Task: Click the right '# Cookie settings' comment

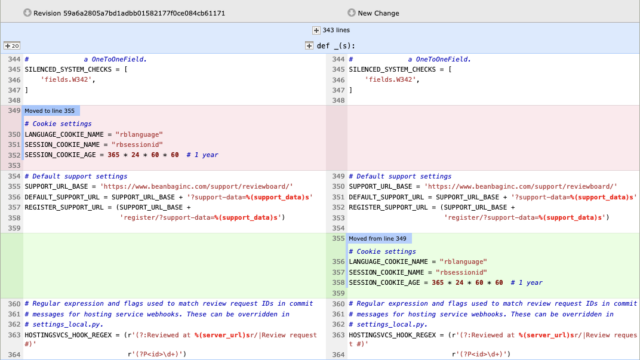Action: point(382,251)
